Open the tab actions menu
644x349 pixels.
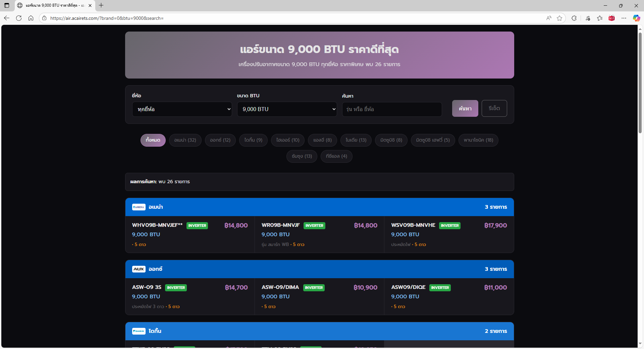pyautogui.click(x=7, y=5)
